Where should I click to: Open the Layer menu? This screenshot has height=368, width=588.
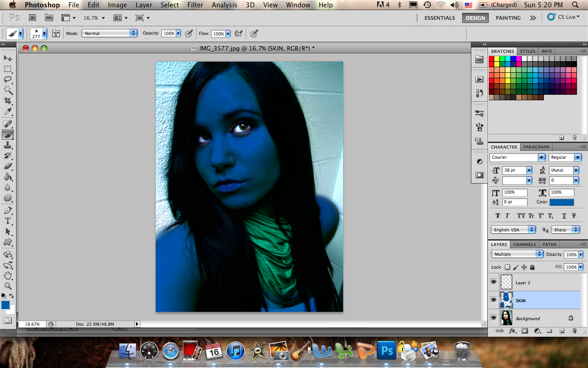[x=144, y=5]
